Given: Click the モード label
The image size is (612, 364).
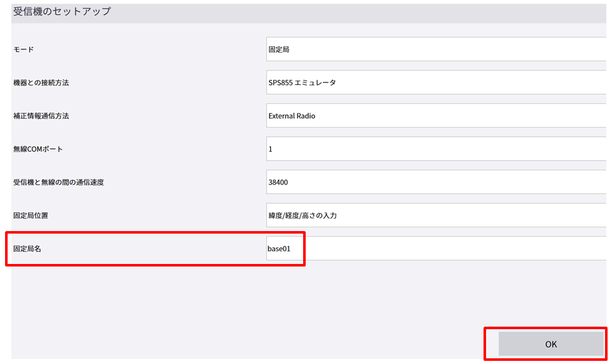Looking at the screenshot, I should pos(23,49).
